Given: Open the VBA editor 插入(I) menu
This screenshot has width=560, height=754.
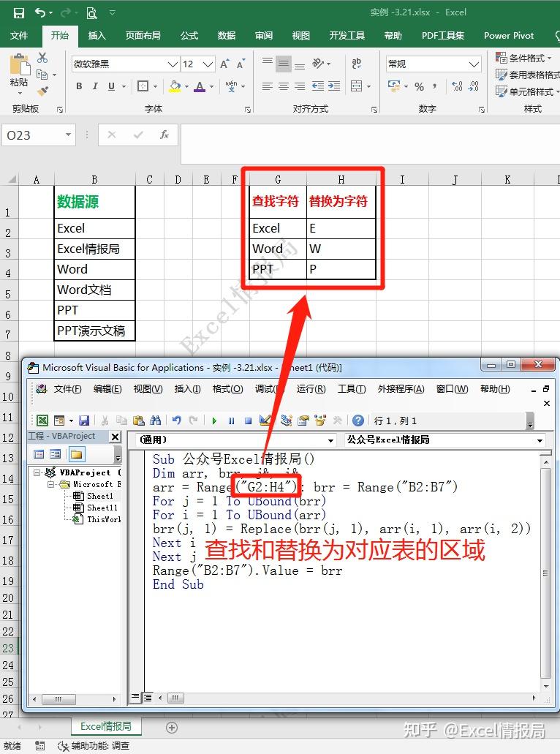Looking at the screenshot, I should click(x=187, y=388).
